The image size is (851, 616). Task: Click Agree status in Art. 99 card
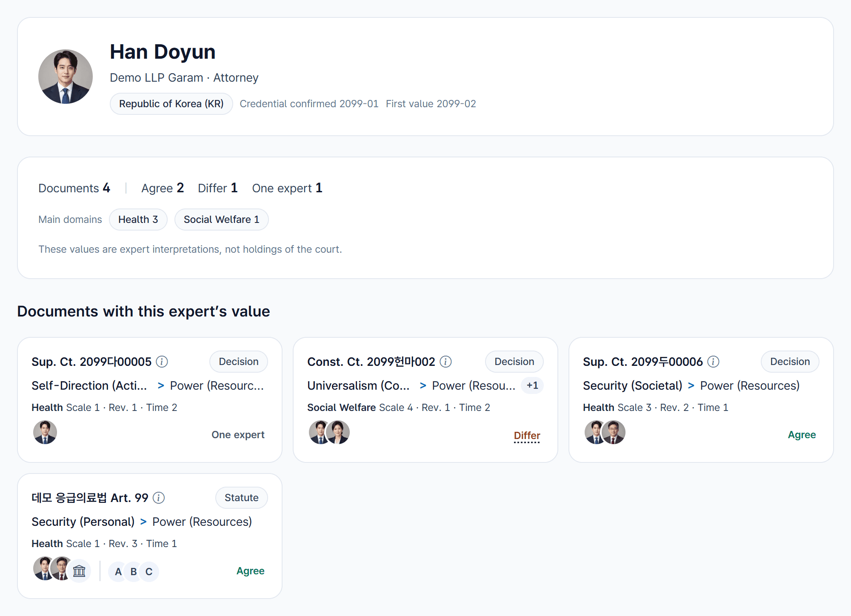coord(250,571)
